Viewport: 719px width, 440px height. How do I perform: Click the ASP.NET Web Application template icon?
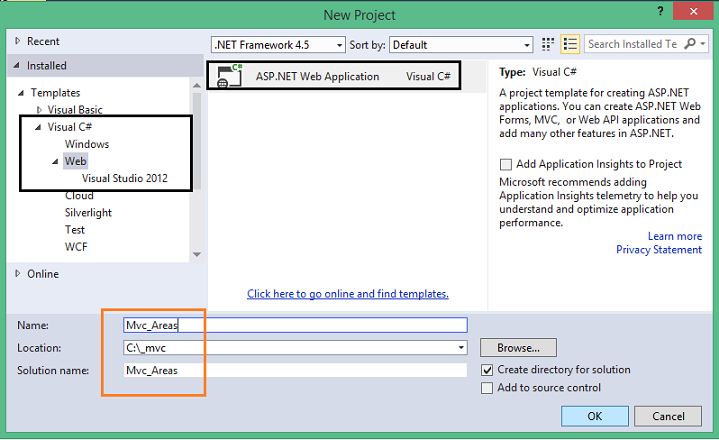[x=229, y=76]
